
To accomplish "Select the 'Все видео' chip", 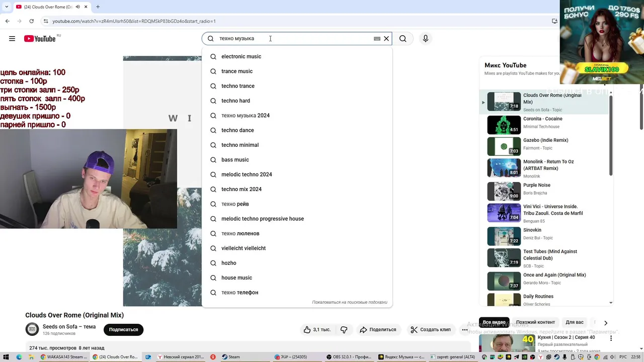I will pyautogui.click(x=494, y=322).
